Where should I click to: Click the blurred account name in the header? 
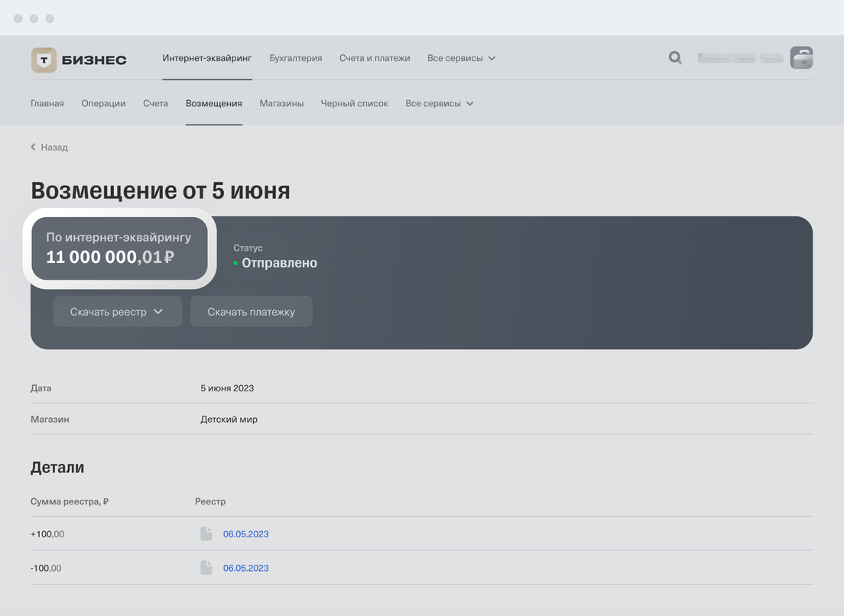[x=740, y=57]
